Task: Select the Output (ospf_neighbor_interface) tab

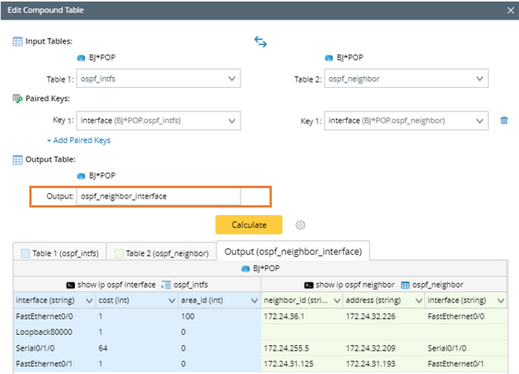Action: pos(293,251)
